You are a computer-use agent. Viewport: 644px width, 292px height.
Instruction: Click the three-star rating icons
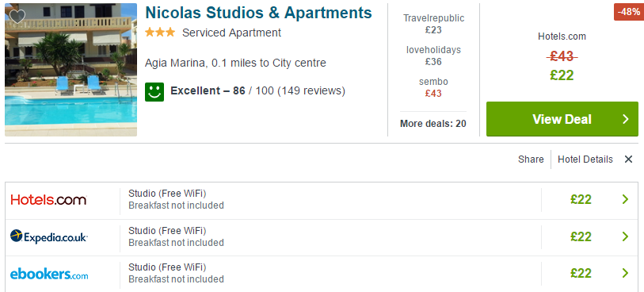160,33
